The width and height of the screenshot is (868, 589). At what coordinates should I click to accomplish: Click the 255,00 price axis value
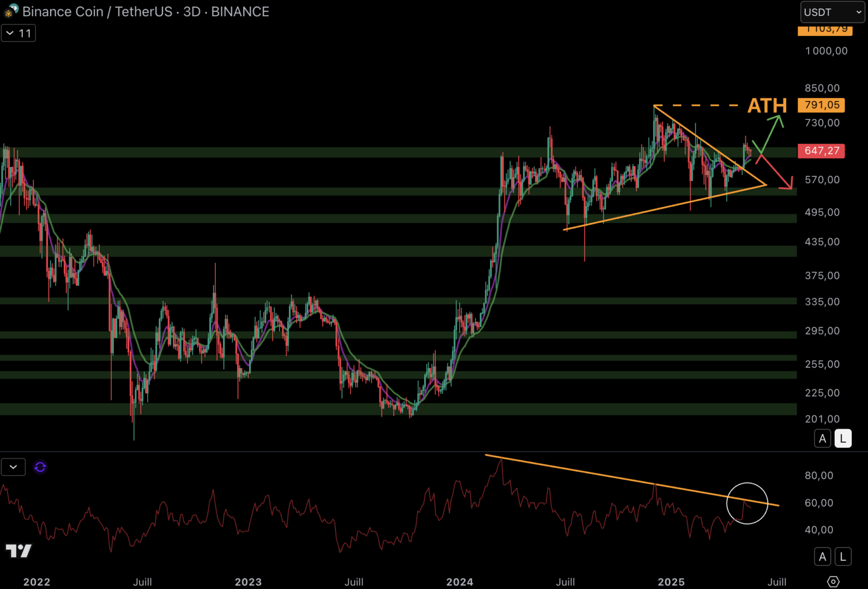(822, 364)
